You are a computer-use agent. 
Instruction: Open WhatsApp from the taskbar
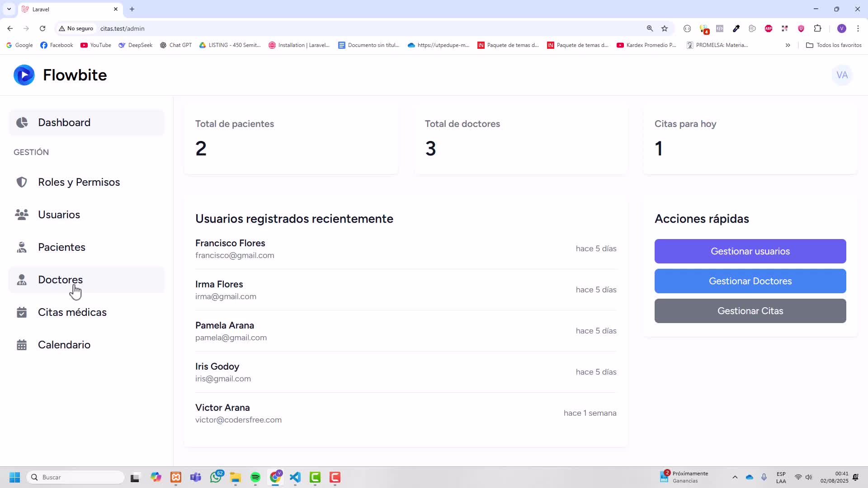[x=216, y=477]
